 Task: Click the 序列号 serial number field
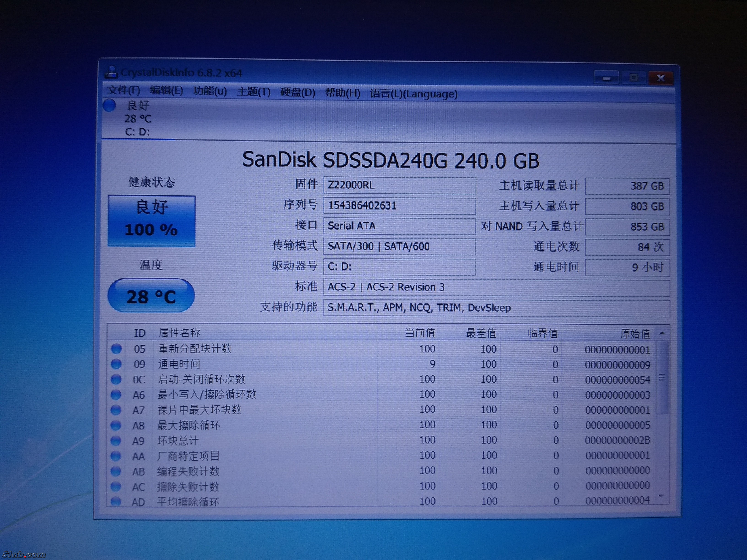pos(399,206)
